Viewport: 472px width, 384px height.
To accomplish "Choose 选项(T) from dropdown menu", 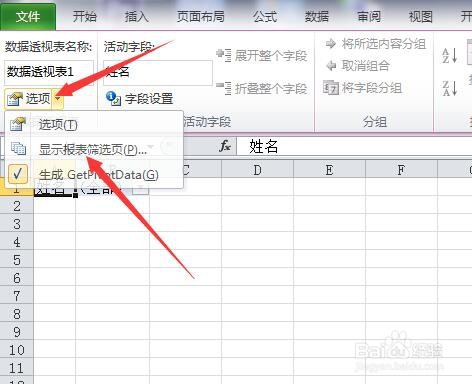I will pyautogui.click(x=94, y=125).
